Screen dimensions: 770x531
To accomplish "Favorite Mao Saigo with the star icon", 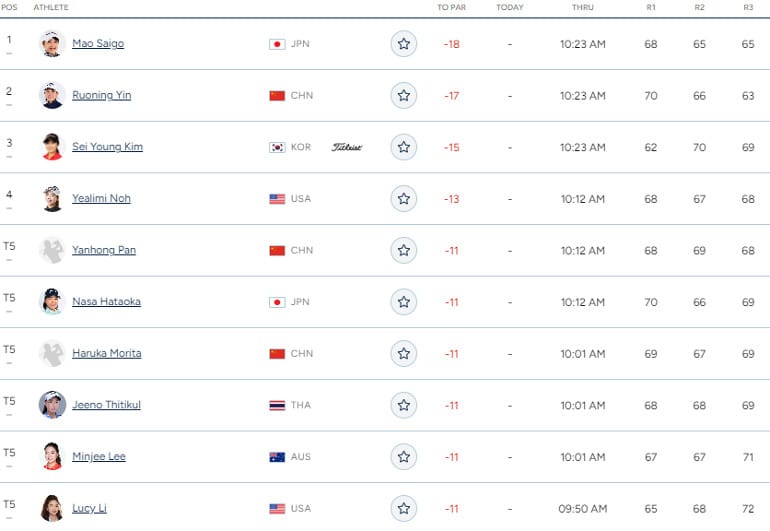I will pos(403,44).
